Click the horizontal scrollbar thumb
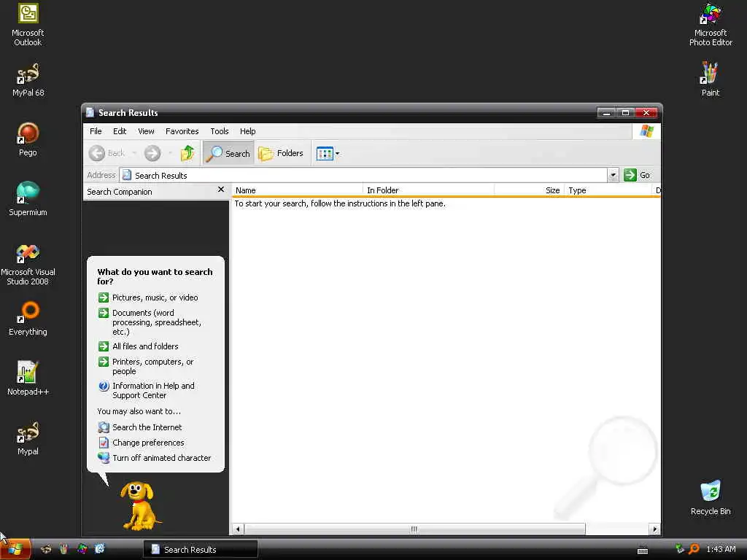The width and height of the screenshot is (747, 560). tap(414, 529)
